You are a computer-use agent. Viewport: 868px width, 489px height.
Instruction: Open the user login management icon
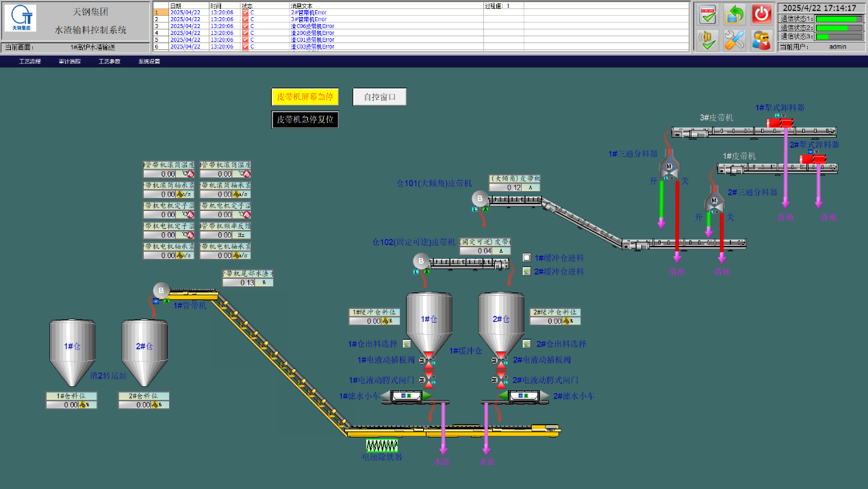pyautogui.click(x=761, y=40)
